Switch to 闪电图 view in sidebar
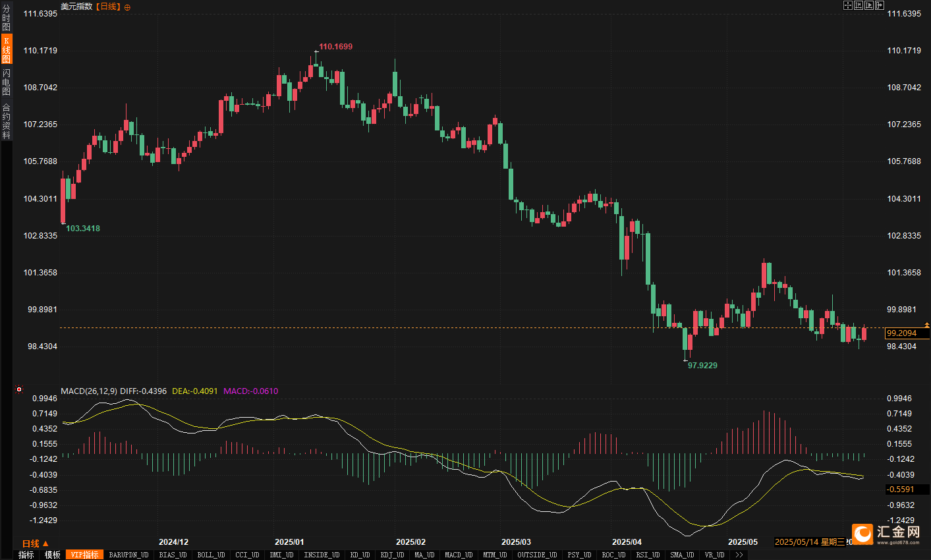Screen dimensions: 931x560 pos(6,82)
